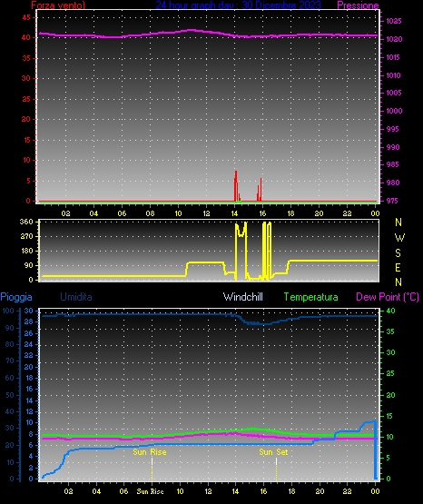Viewport: 423px width, 504px height.
Task: Click the Sun Set marker in bottom chart
Action: [273, 452]
